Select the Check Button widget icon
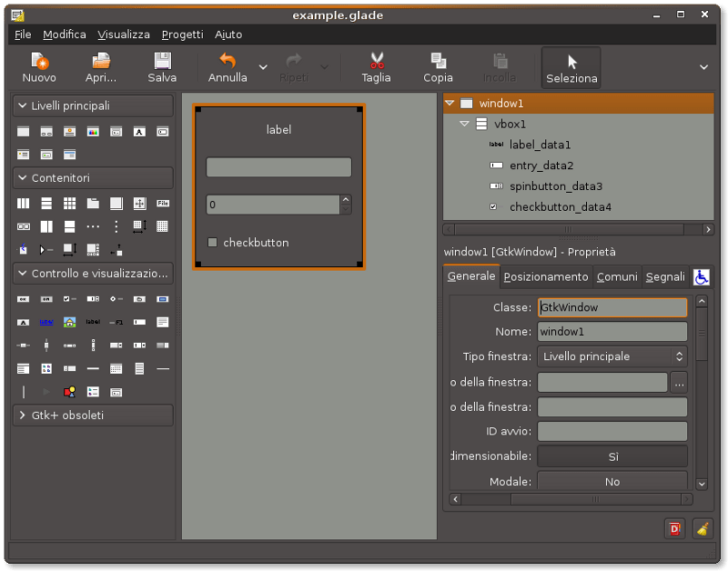The height and width of the screenshot is (571, 728). coord(66,300)
